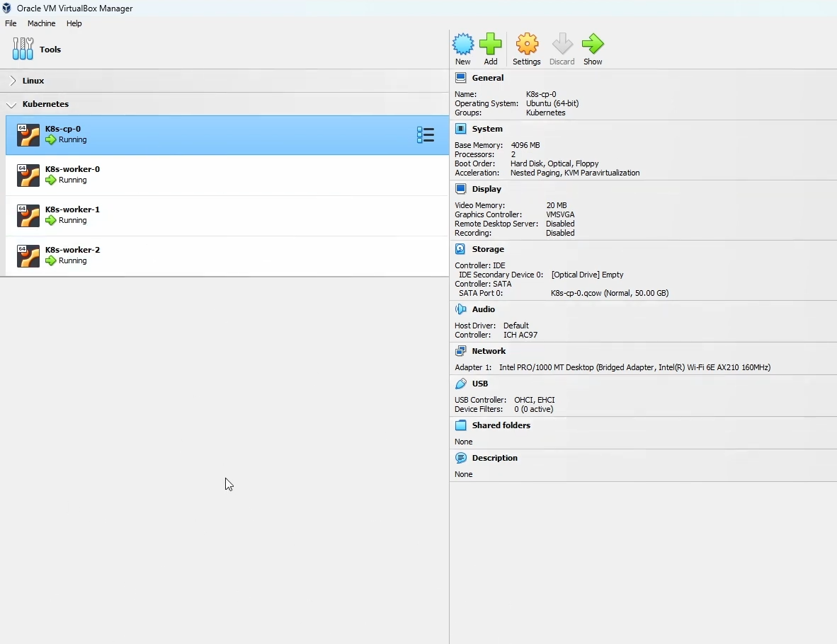Viewport: 837px width, 644px height.
Task: Click the Intel PRO/1000 MT Desktop adapter text
Action: pyautogui.click(x=634, y=367)
